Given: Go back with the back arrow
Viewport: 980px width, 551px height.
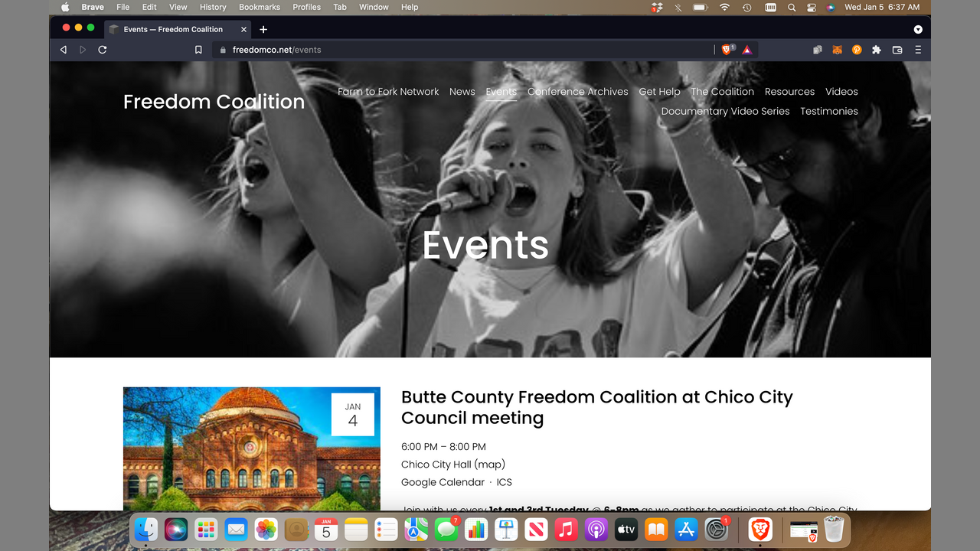Looking at the screenshot, I should [64, 50].
